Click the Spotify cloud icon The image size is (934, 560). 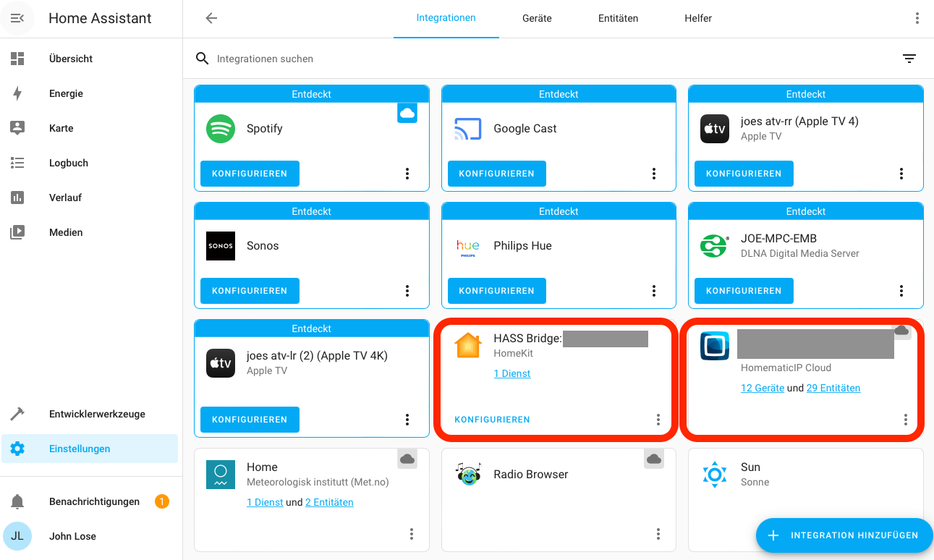point(407,113)
